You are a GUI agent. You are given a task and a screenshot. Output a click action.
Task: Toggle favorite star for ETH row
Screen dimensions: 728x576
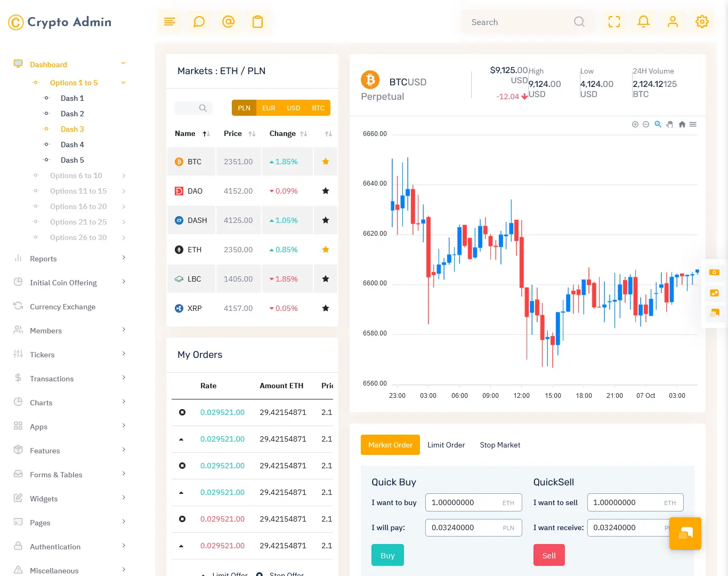coord(326,250)
